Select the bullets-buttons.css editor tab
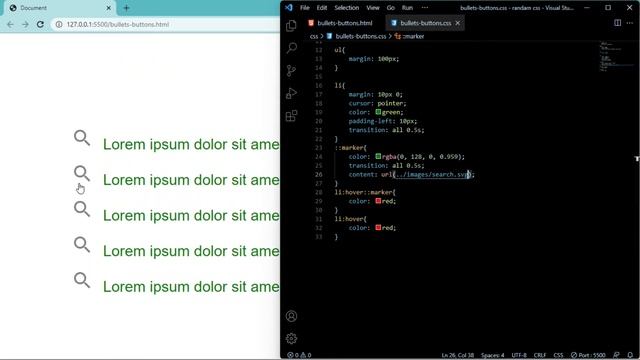Screen dimensions: 640x360 point(424,23)
